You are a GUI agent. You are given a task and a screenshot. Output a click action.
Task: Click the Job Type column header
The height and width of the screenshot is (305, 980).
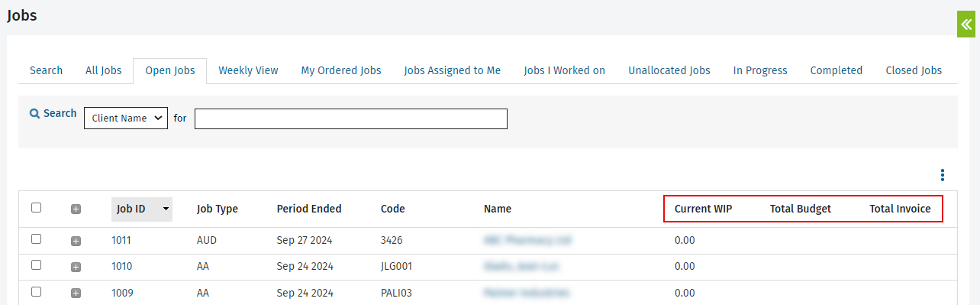(x=218, y=209)
